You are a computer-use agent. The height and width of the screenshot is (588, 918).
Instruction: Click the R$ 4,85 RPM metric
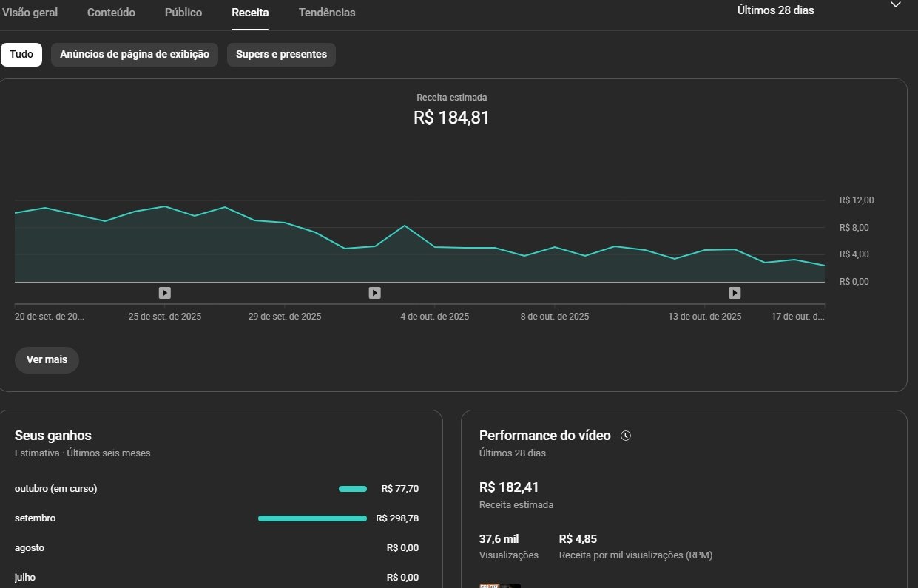578,539
